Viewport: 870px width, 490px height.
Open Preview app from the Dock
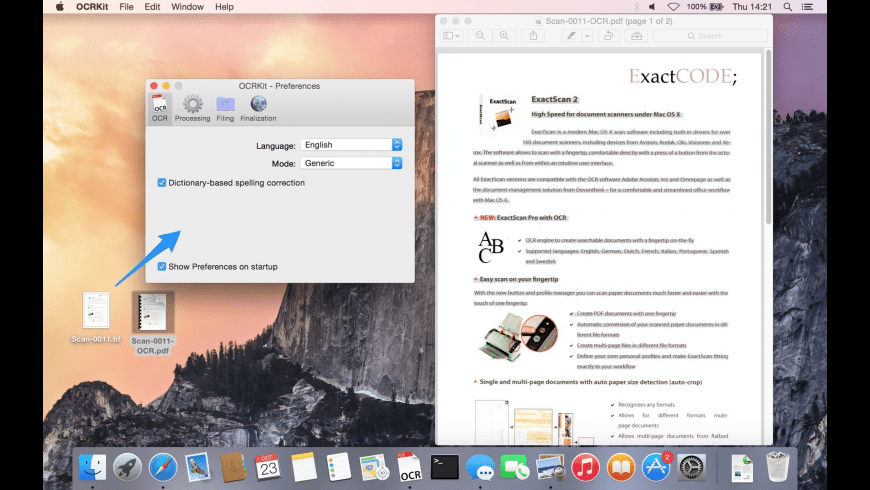[x=550, y=467]
